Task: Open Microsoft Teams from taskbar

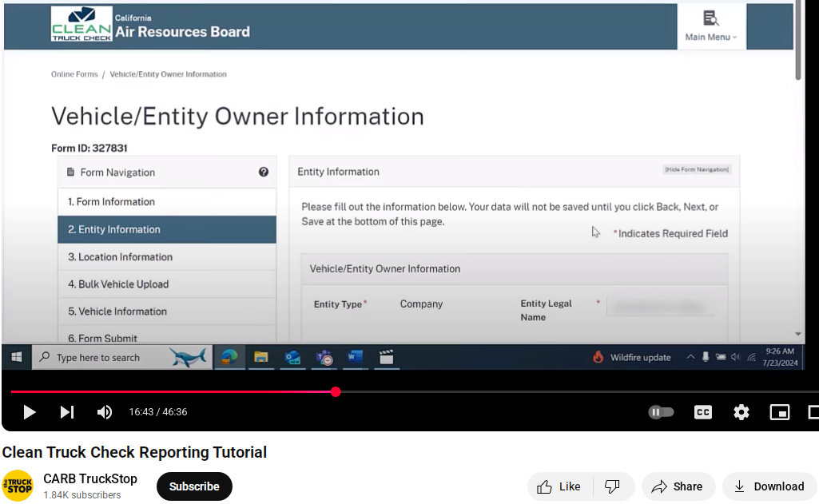Action: (x=324, y=357)
